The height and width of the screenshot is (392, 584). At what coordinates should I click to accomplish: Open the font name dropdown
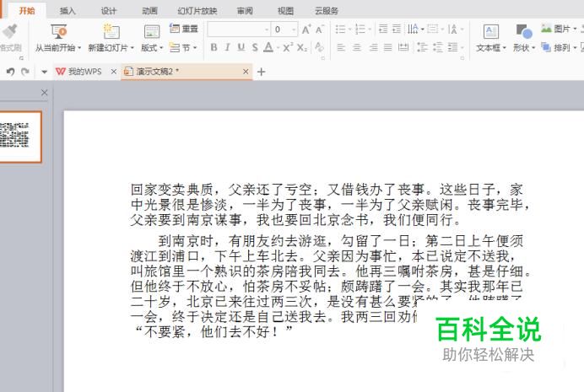pyautogui.click(x=267, y=30)
